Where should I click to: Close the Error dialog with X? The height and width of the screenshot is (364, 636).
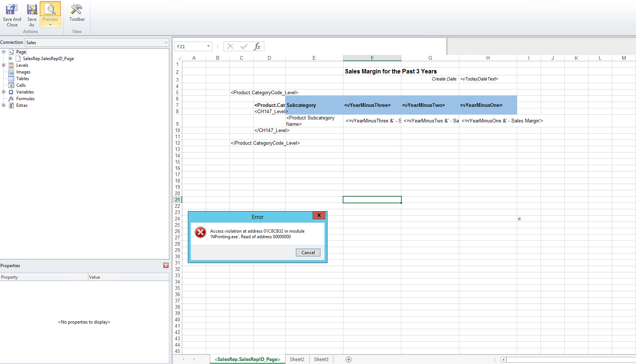pos(319,215)
